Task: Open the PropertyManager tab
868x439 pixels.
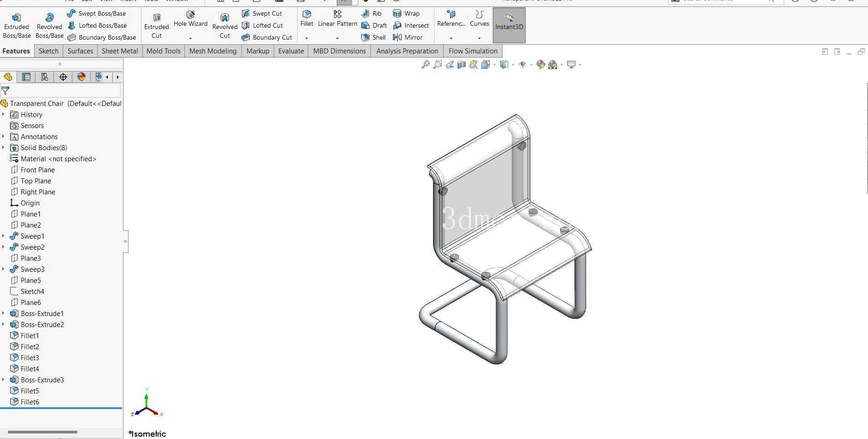Action: (26, 77)
